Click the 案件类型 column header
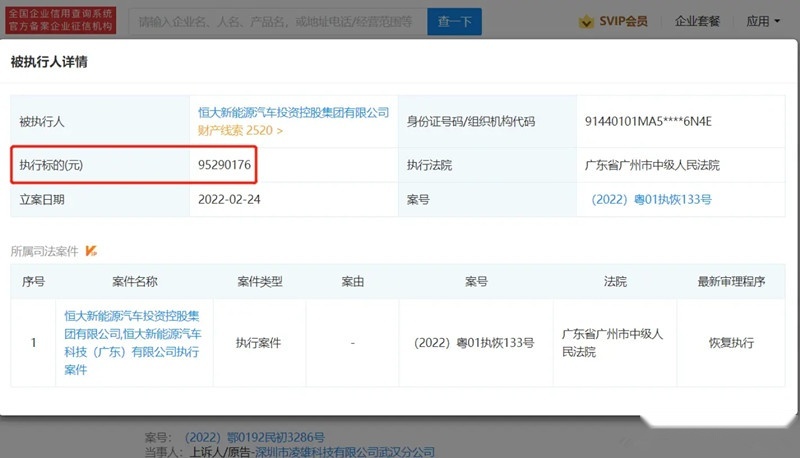 pyautogui.click(x=260, y=282)
